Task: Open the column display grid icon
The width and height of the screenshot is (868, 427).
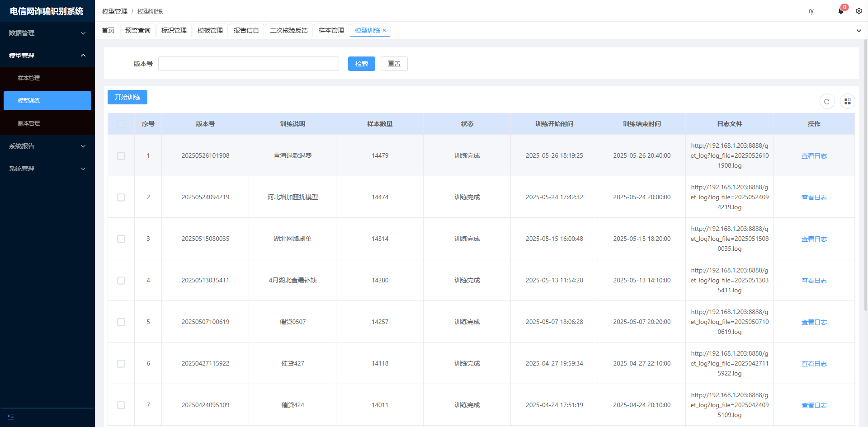Action: (x=847, y=102)
